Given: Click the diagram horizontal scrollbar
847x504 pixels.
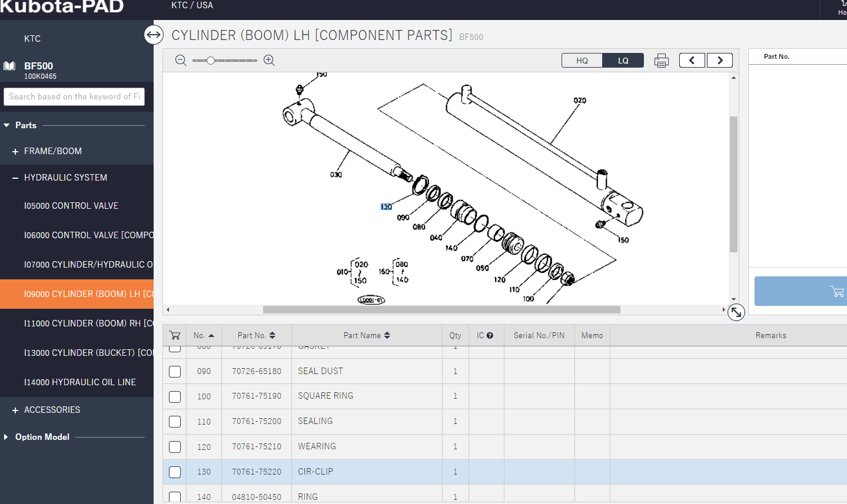Looking at the screenshot, I should (x=441, y=309).
